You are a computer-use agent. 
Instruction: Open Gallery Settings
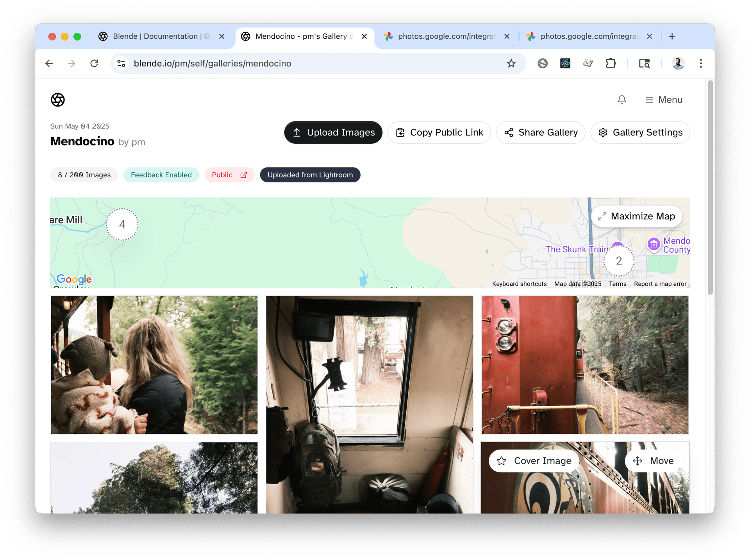[x=640, y=132]
